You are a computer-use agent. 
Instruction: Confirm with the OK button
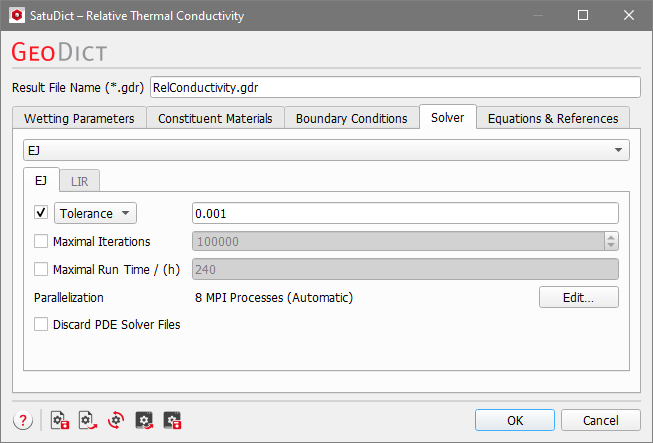tap(515, 420)
